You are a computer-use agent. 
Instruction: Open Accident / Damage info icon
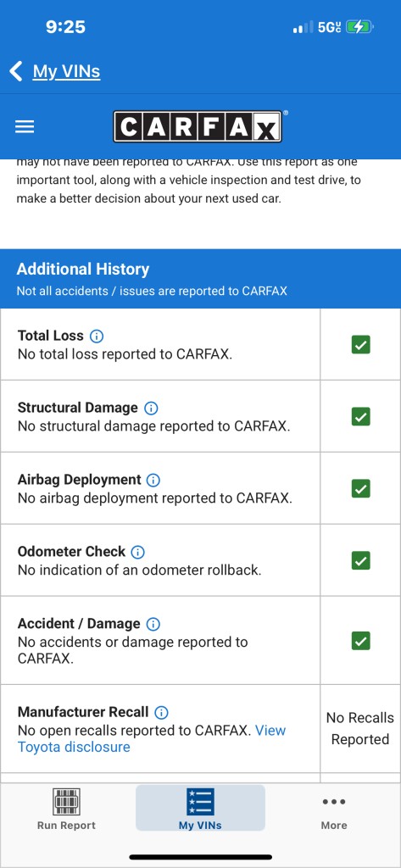point(153,624)
